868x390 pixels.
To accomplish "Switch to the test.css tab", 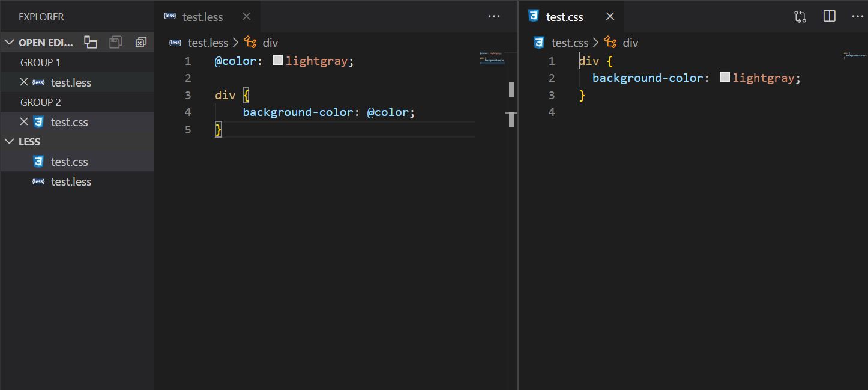I will tap(564, 16).
